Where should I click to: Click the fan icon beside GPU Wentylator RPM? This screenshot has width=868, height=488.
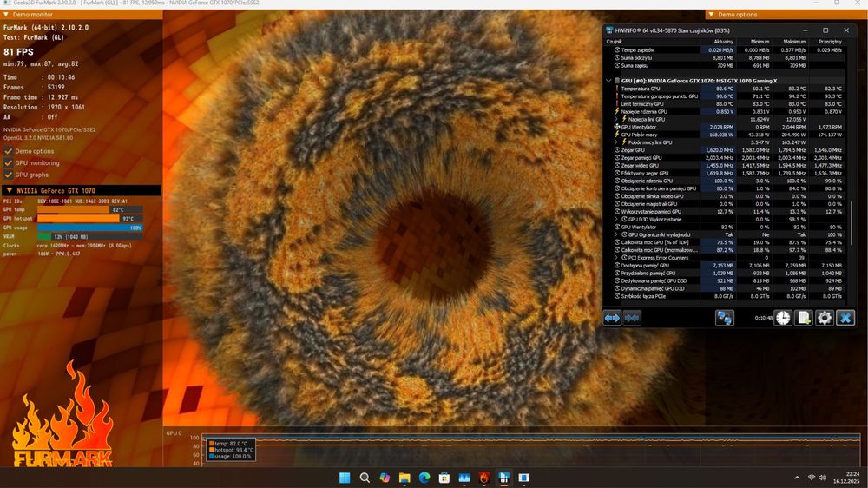click(616, 127)
